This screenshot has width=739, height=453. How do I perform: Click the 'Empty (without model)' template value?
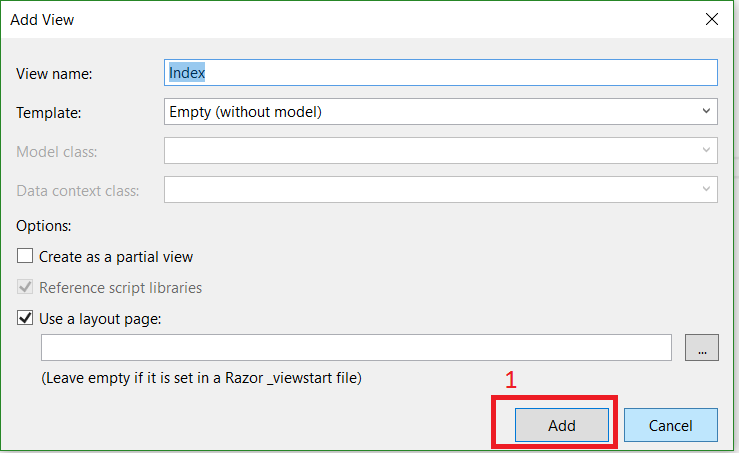tap(246, 112)
